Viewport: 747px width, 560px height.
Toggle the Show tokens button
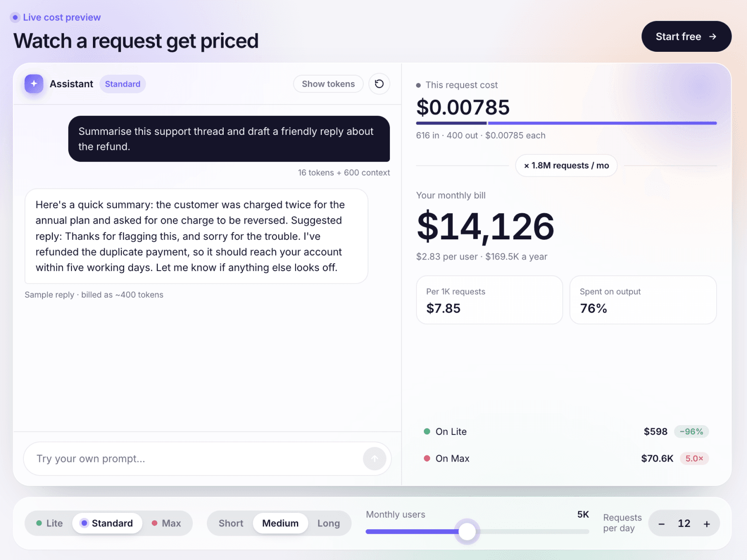(x=328, y=84)
